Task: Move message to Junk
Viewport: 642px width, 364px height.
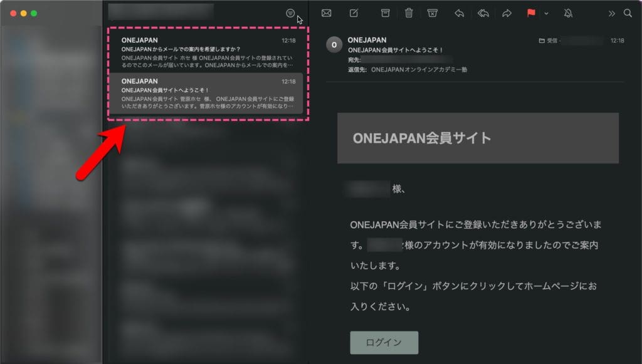Action: coord(433,13)
